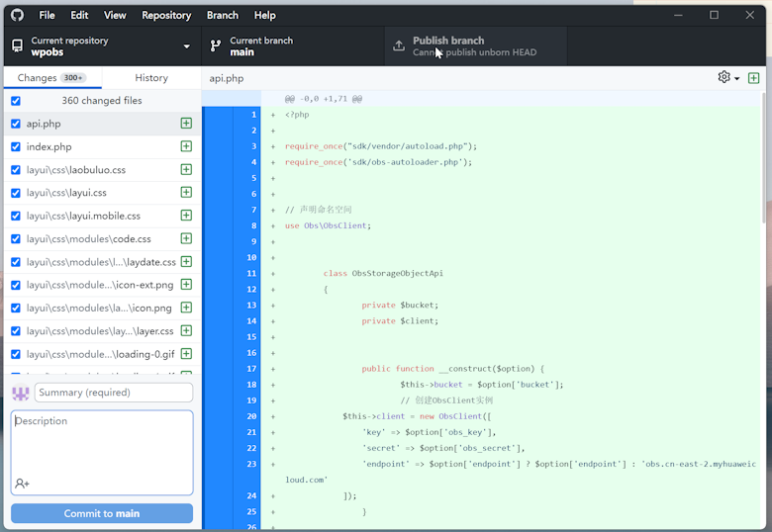
Task: Click the branch icon beside main
Action: (x=216, y=46)
